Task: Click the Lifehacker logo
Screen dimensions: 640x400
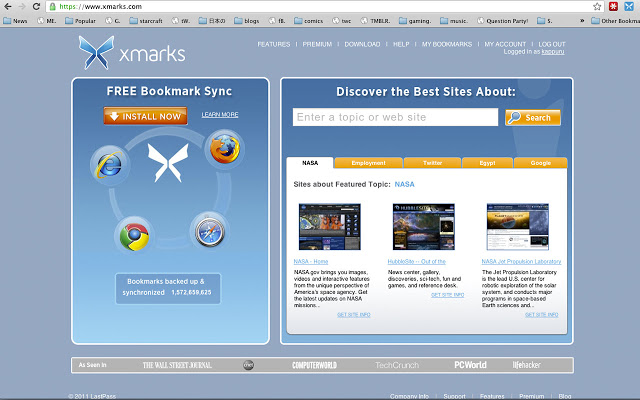Action: (527, 365)
